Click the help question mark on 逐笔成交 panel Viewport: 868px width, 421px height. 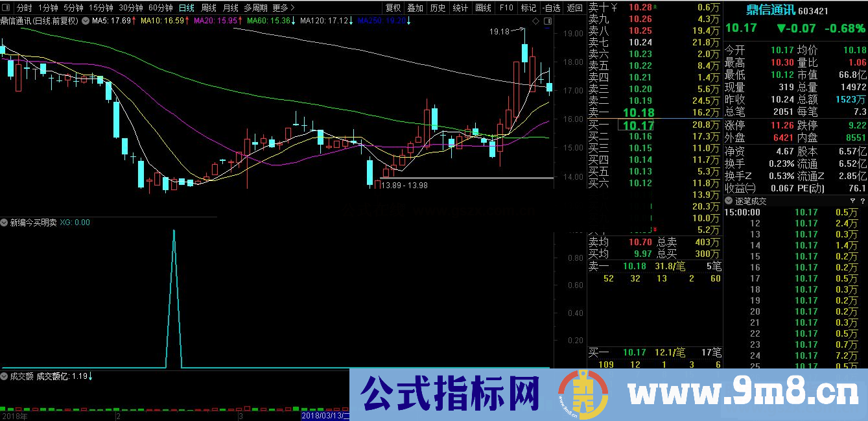[863, 200]
